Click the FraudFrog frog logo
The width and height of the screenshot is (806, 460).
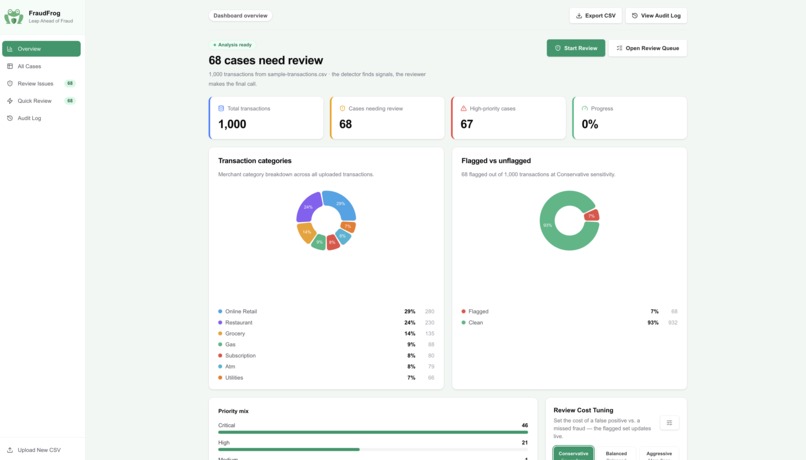click(14, 16)
